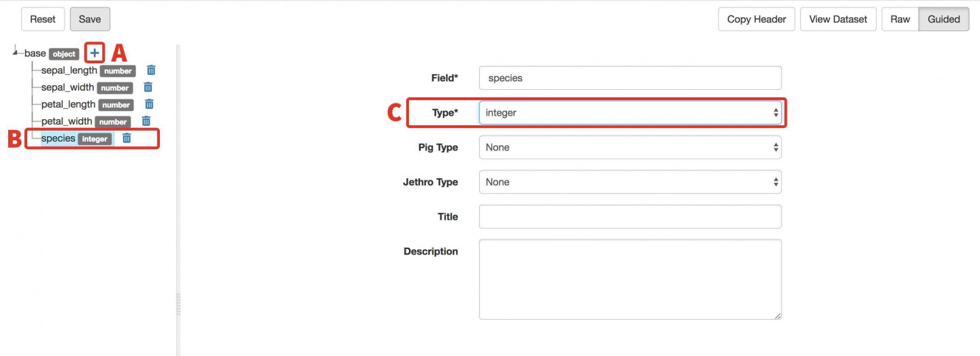Open the Pig Type dropdown
The width and height of the screenshot is (980, 356).
pyautogui.click(x=630, y=148)
